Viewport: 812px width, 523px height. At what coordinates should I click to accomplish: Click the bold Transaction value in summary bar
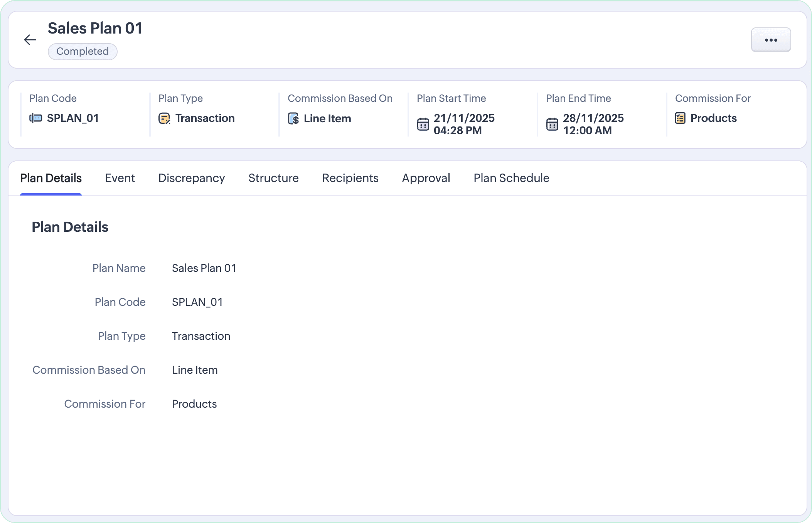point(205,118)
